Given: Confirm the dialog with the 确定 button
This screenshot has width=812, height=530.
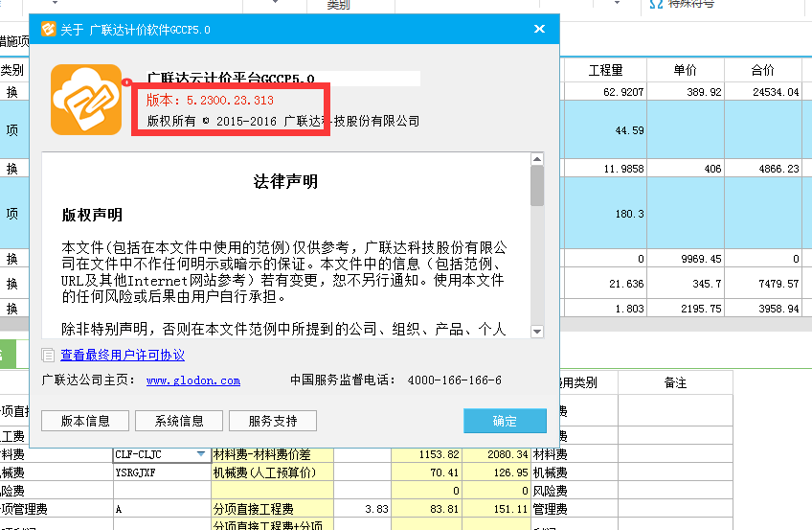Looking at the screenshot, I should pyautogui.click(x=505, y=421).
